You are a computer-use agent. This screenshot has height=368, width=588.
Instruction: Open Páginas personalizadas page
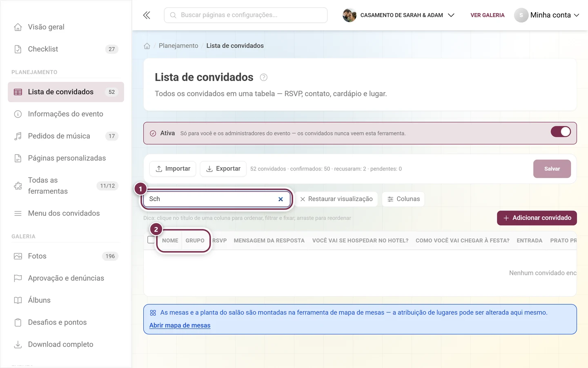pyautogui.click(x=66, y=158)
